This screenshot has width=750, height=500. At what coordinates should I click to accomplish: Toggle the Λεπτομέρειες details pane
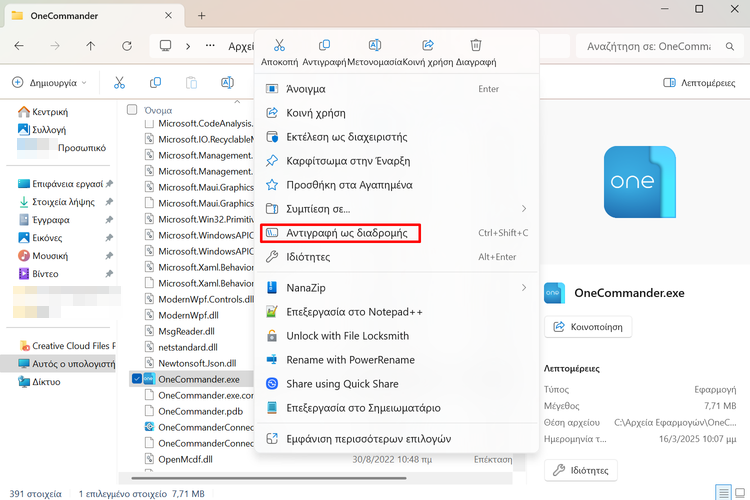coord(699,83)
